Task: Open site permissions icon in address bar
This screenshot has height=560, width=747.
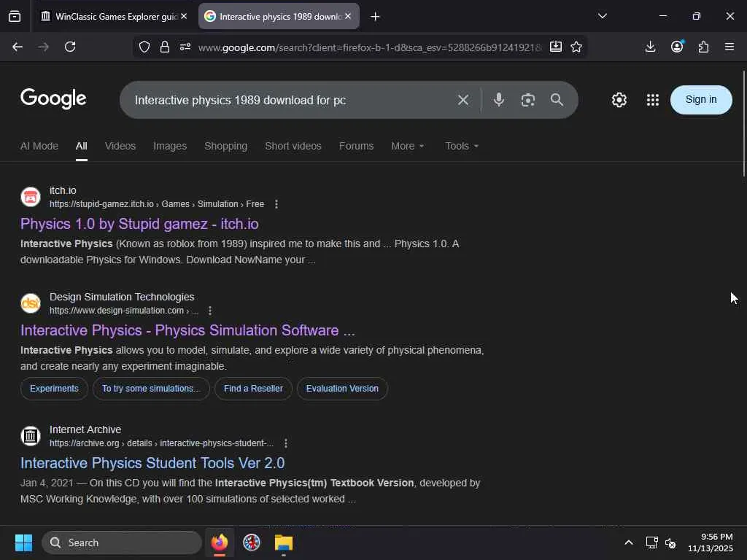Action: pyautogui.click(x=185, y=47)
